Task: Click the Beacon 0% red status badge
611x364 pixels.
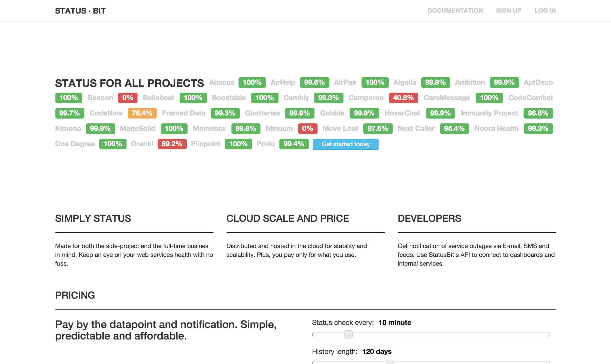Action: pyautogui.click(x=127, y=98)
